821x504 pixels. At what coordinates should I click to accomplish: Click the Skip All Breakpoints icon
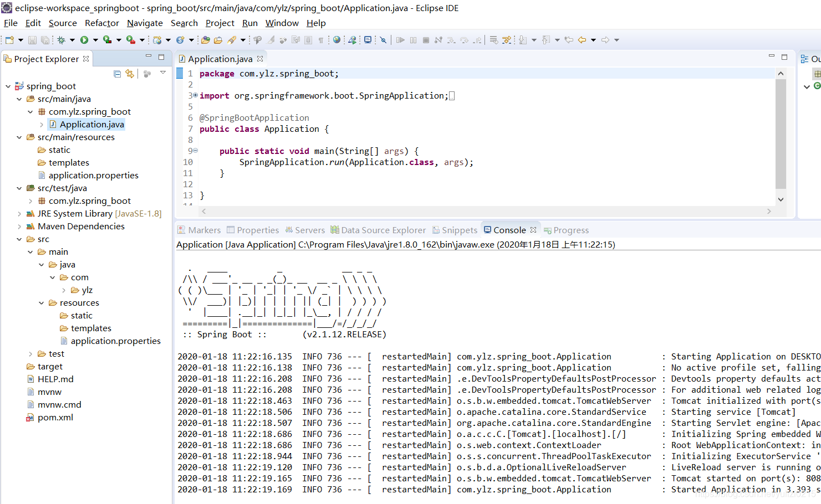383,40
